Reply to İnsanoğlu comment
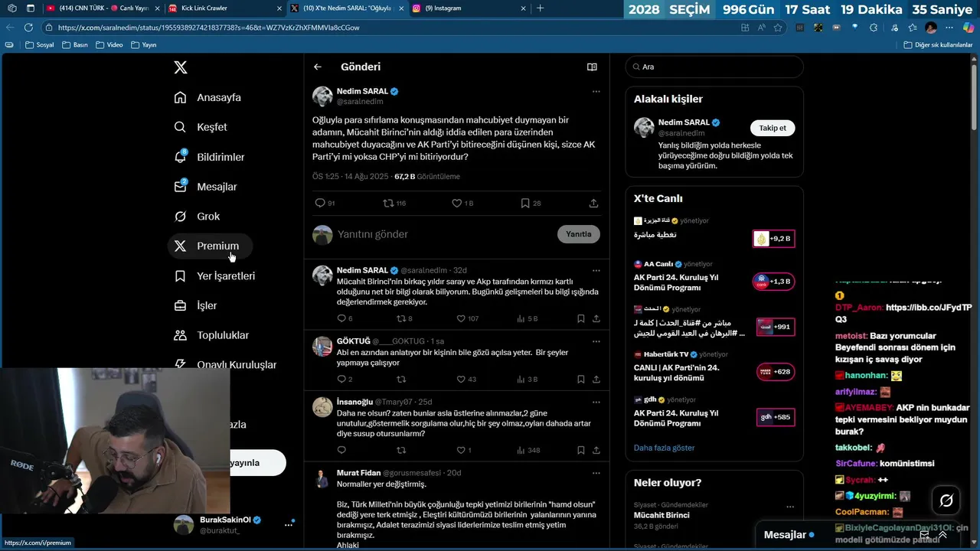 [x=341, y=450]
